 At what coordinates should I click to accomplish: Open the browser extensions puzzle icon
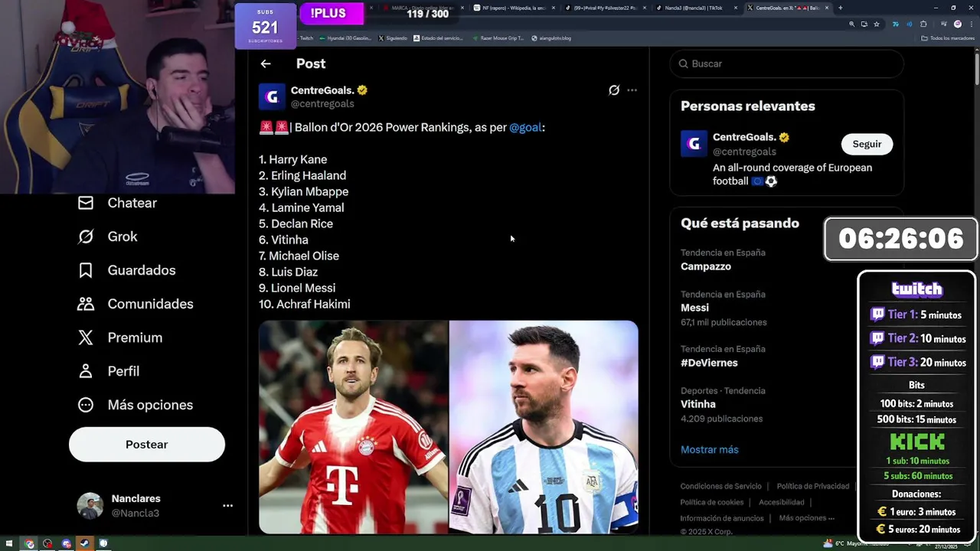pos(923,24)
